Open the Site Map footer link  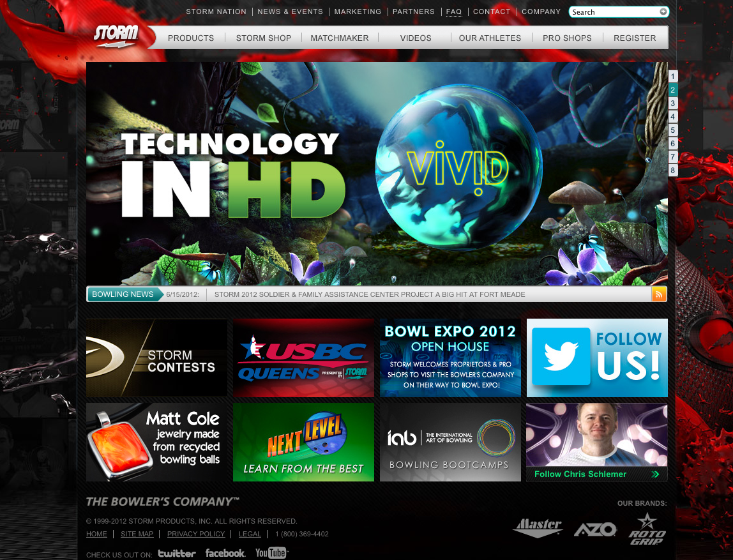coord(137,534)
